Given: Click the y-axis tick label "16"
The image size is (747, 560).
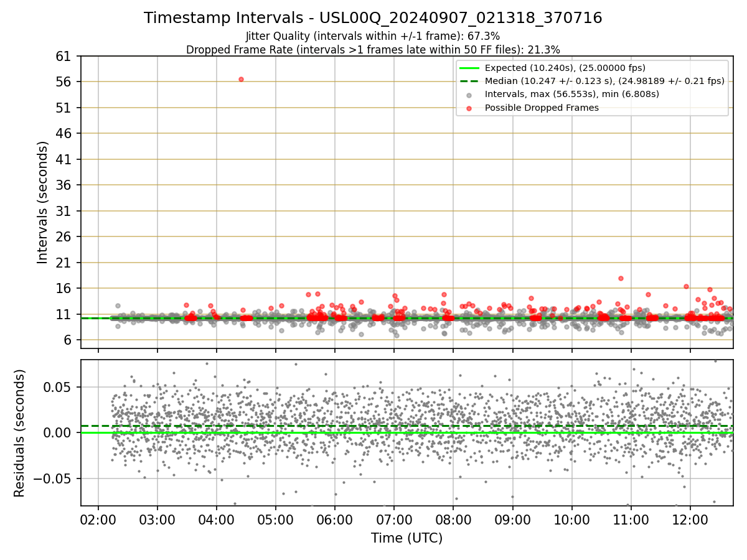Looking at the screenshot, I should pos(65,289).
